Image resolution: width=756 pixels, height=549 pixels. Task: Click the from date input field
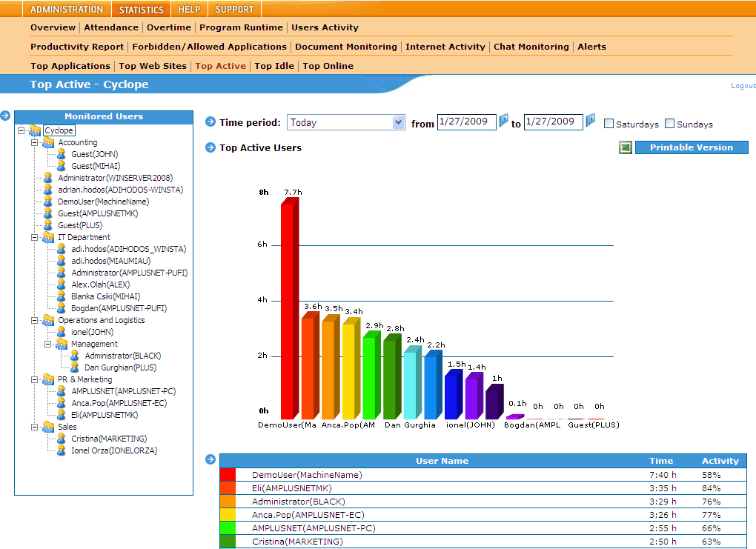[x=466, y=122]
